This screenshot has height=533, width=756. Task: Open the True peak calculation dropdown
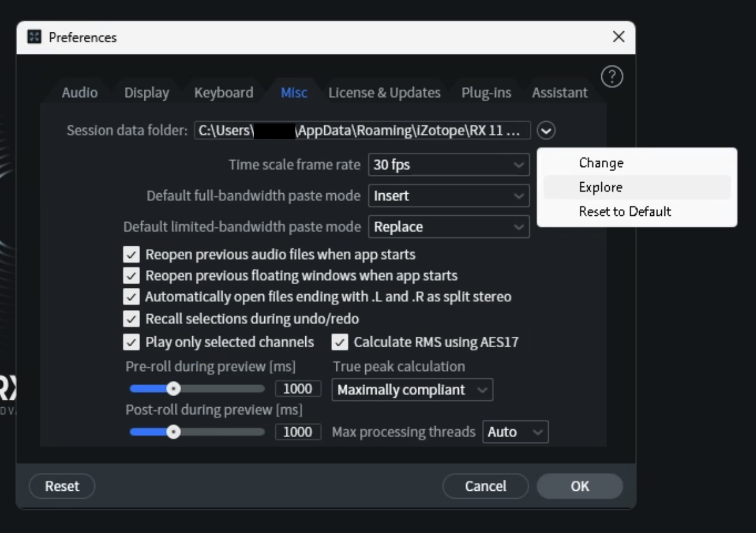click(x=412, y=390)
